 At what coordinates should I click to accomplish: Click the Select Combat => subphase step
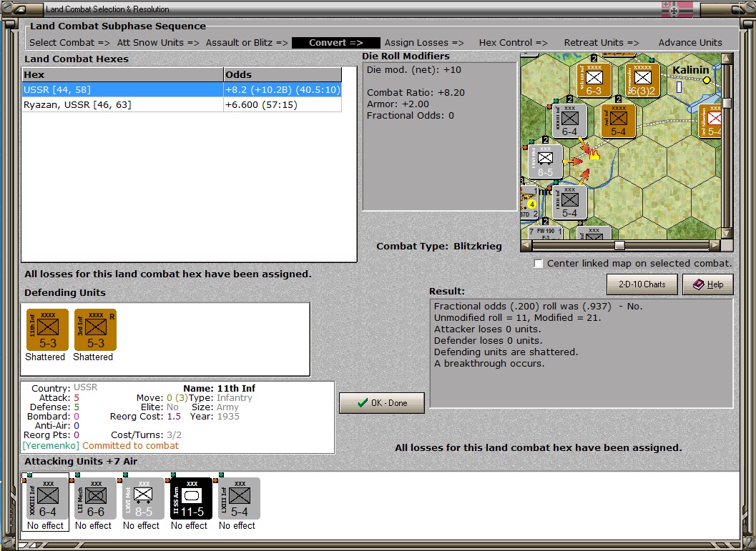pyautogui.click(x=69, y=42)
